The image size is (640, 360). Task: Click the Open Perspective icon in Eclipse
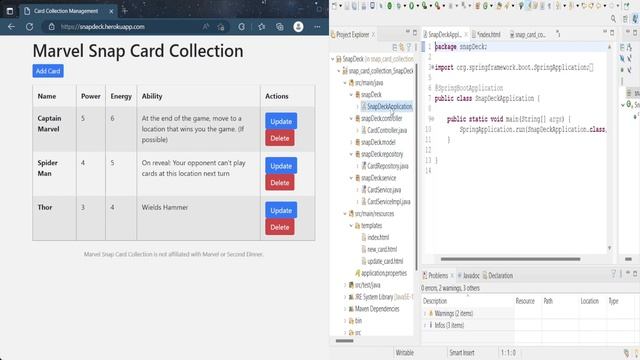625,19
